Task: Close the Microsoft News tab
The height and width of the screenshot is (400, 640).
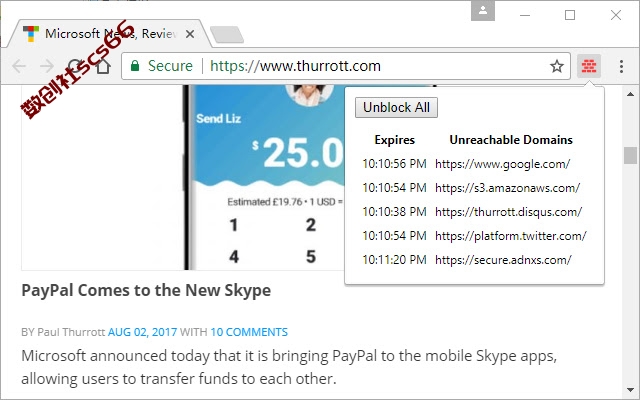Action: (x=190, y=34)
